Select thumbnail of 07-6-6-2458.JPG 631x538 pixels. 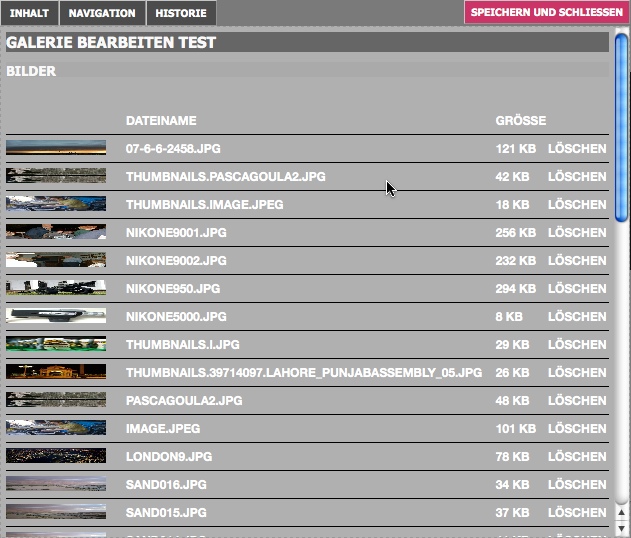click(x=56, y=148)
